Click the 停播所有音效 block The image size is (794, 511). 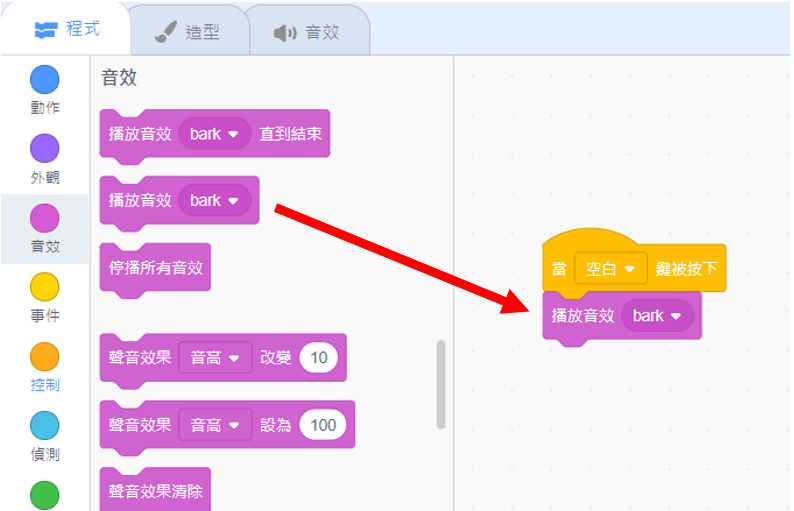[155, 268]
